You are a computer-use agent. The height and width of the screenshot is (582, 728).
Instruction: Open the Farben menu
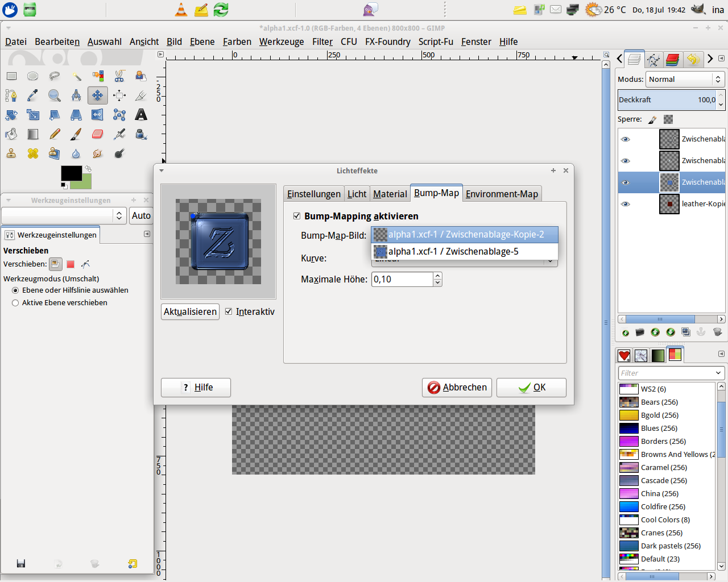pyautogui.click(x=237, y=41)
